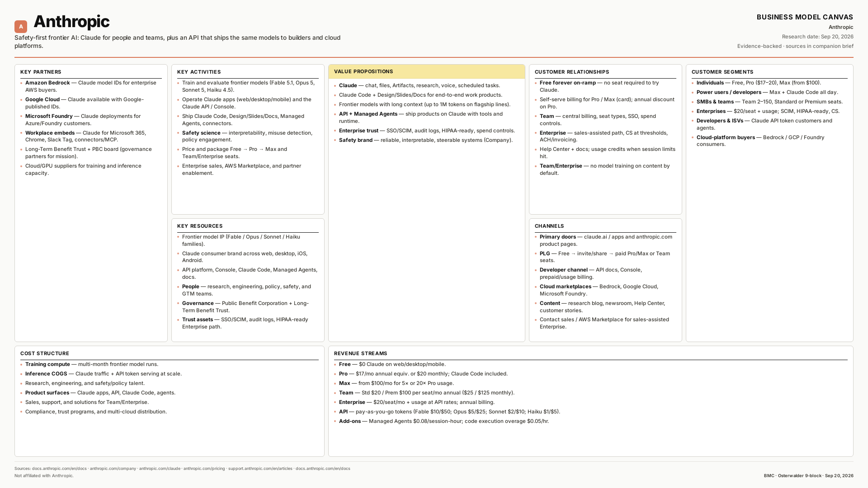Select the API + Managed Agents proposition
This screenshot has width=868, height=488.
426,117
